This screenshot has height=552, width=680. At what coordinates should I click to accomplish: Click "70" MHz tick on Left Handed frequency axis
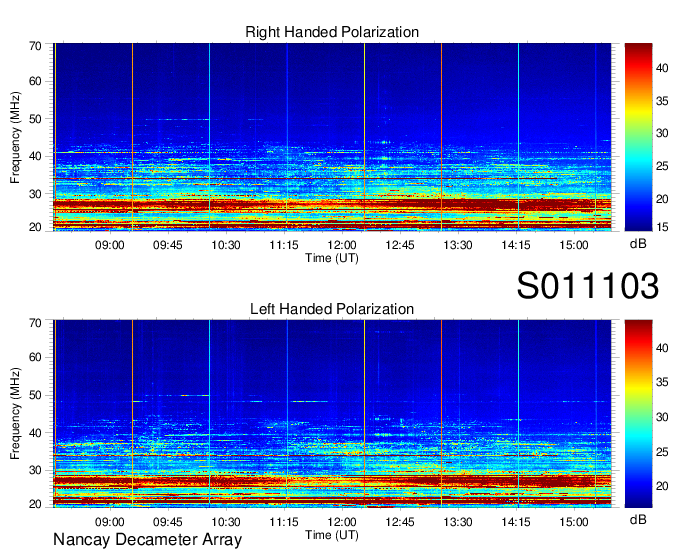[x=35, y=323]
